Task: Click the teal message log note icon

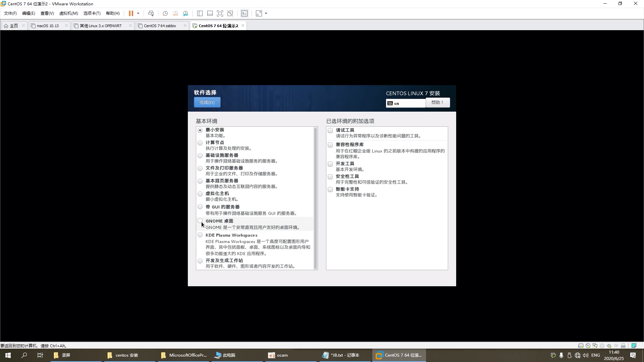Action: coord(634,346)
